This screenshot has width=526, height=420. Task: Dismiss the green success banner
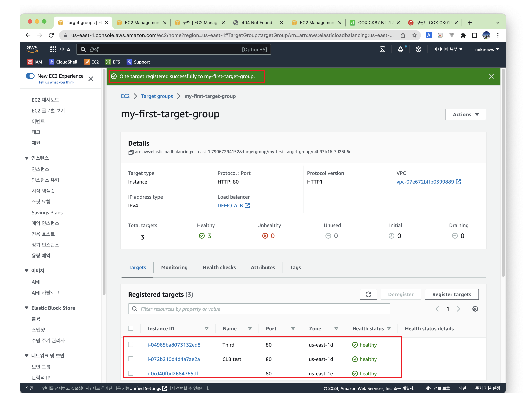coord(491,76)
